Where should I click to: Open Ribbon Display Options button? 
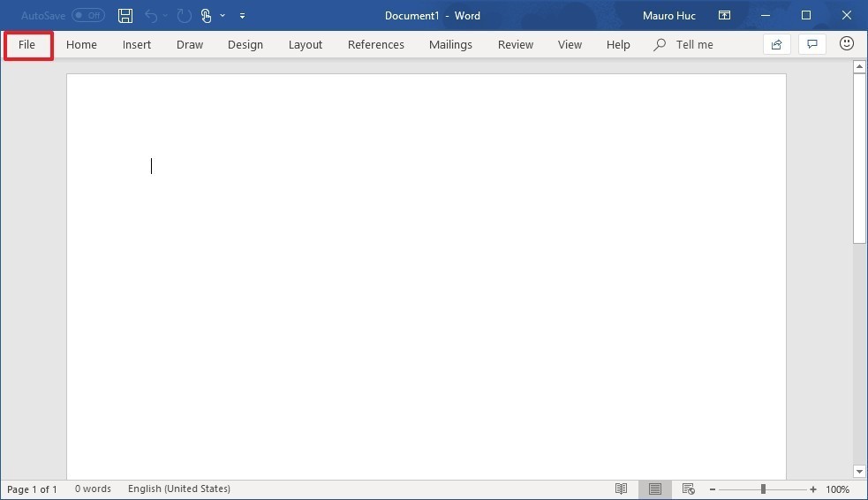point(724,16)
